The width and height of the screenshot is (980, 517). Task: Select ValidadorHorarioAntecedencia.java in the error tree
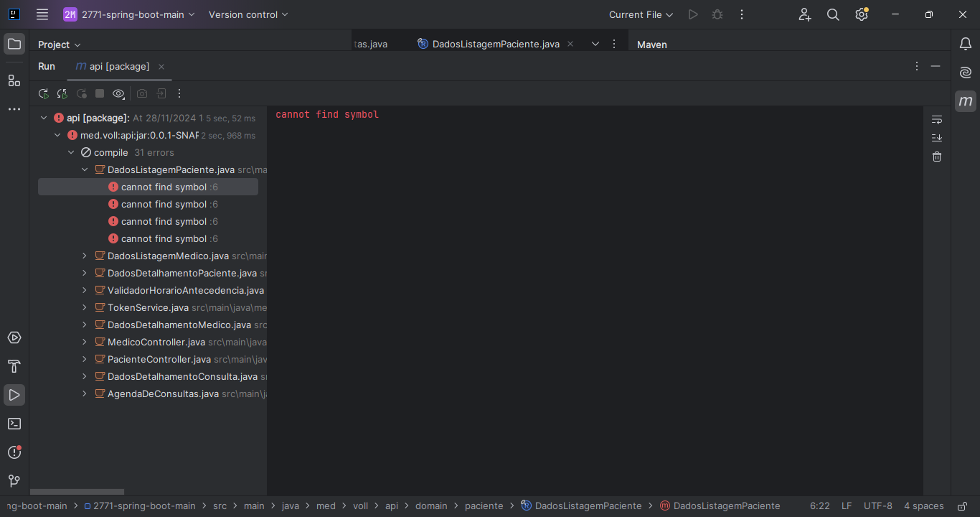186,290
